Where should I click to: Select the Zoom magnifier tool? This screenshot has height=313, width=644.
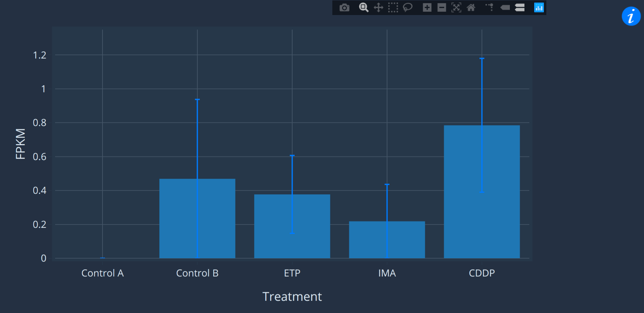[364, 8]
